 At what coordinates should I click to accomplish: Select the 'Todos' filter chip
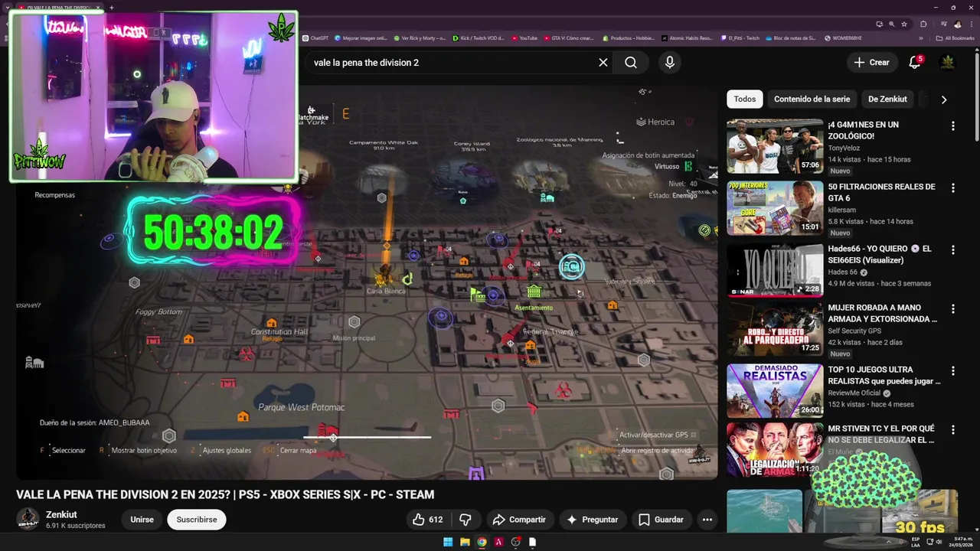tap(745, 99)
